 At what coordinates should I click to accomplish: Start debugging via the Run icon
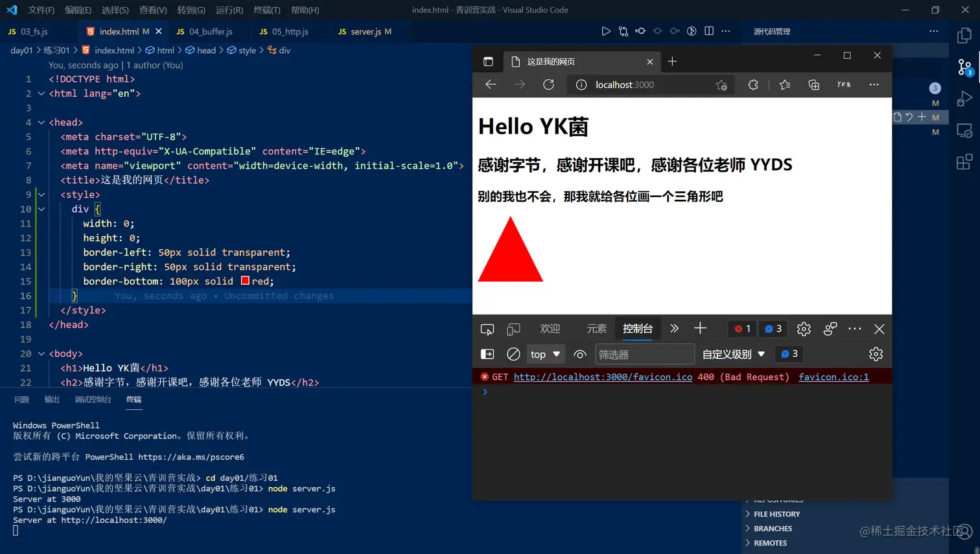coord(606,30)
